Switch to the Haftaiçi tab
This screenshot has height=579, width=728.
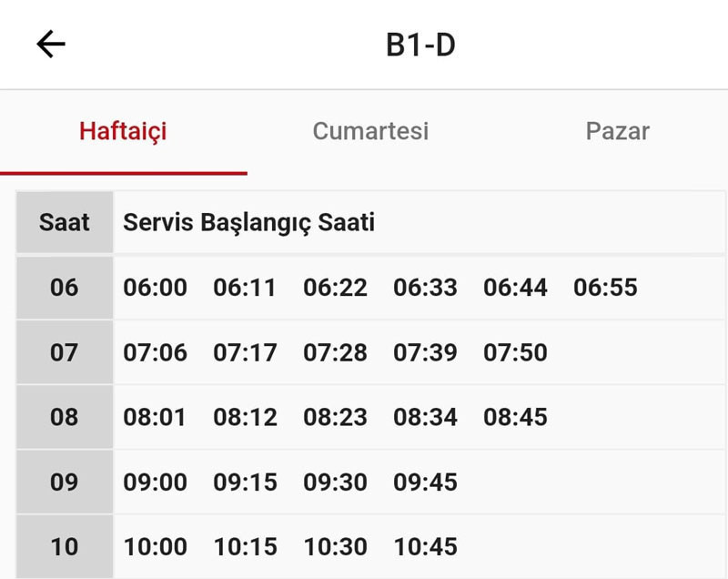coord(123,131)
